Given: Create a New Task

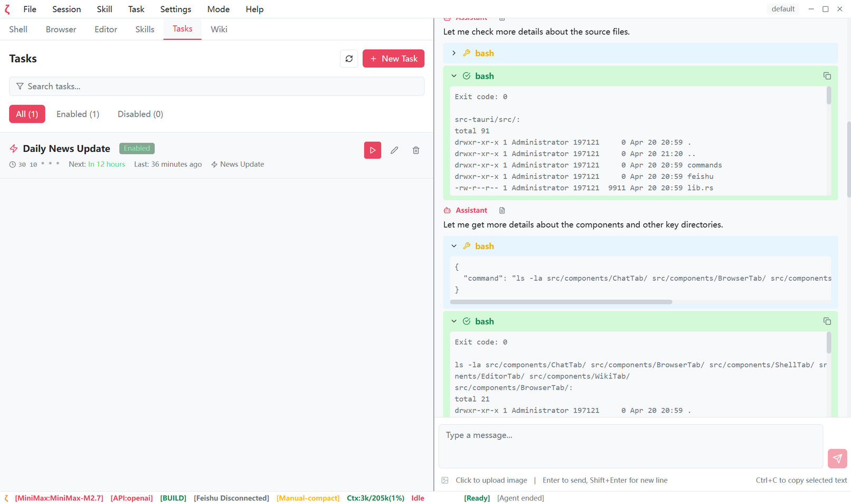Looking at the screenshot, I should click(x=393, y=59).
